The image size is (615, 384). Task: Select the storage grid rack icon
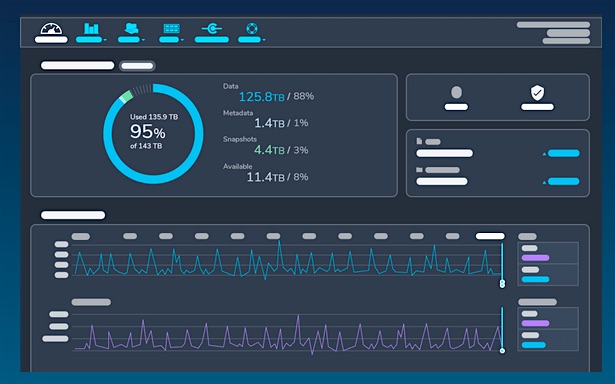pos(171,29)
